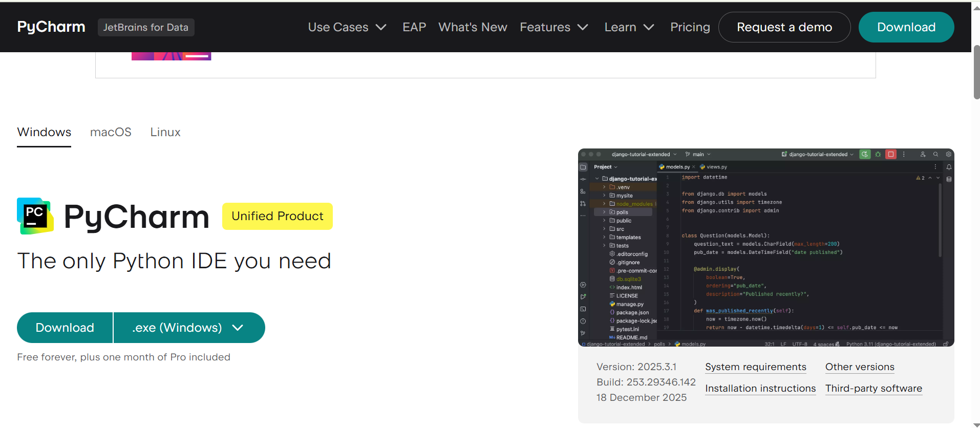Click the warning indicator showing 2
This screenshot has height=428, width=980.
(x=920, y=178)
